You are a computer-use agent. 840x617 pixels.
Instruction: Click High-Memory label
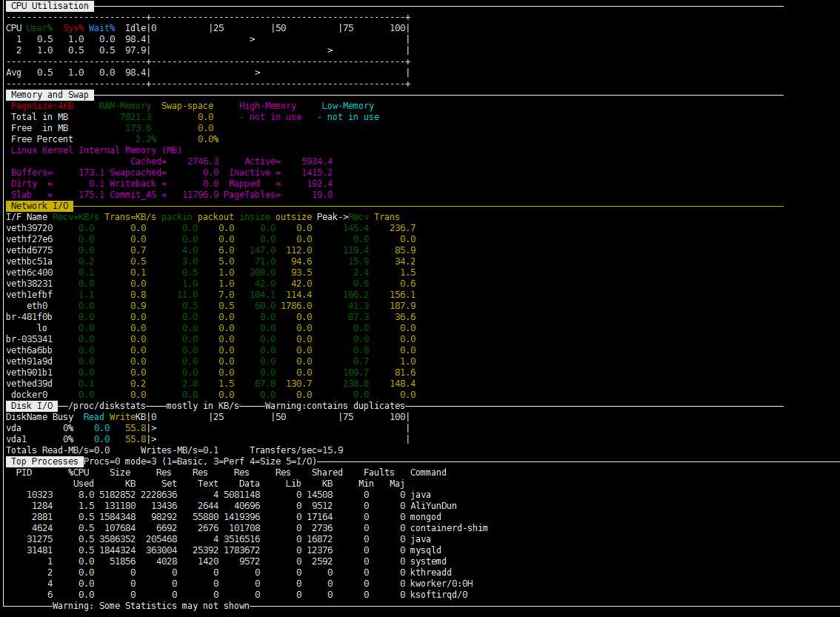267,106
